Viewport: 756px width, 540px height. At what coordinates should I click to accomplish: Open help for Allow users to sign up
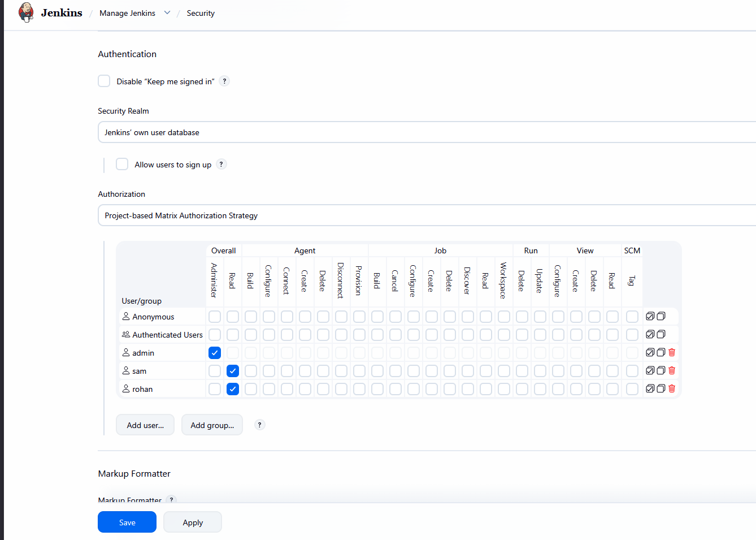pos(221,165)
